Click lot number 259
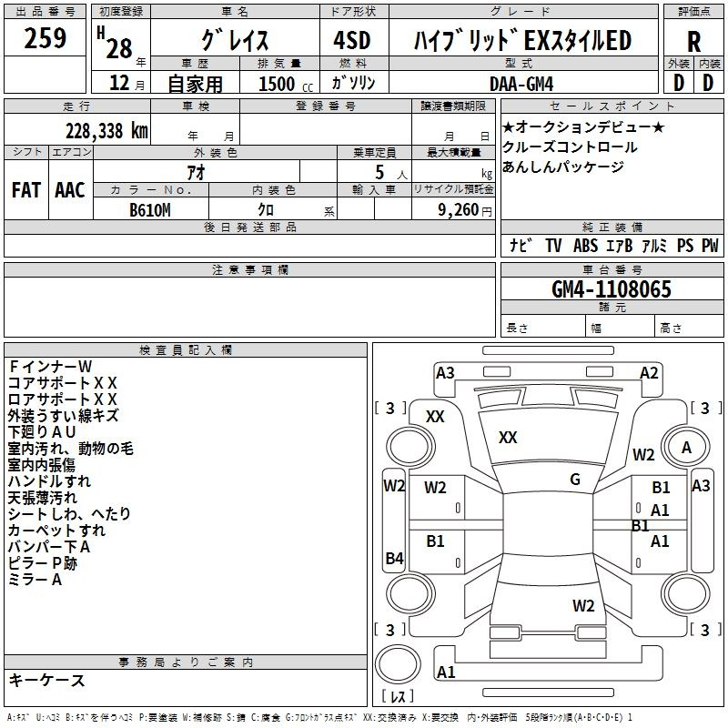The height and width of the screenshot is (728, 728). 45,39
